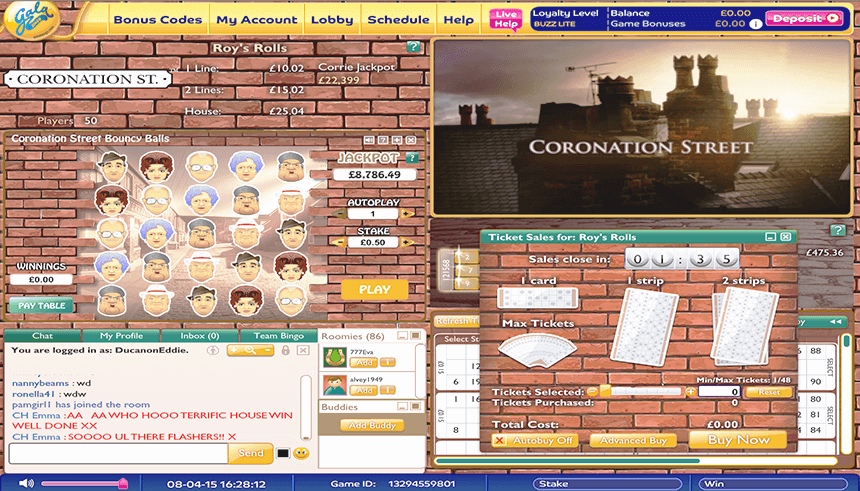The image size is (860, 491).
Task: Open the Inbox (0) tab
Action: 200,336
